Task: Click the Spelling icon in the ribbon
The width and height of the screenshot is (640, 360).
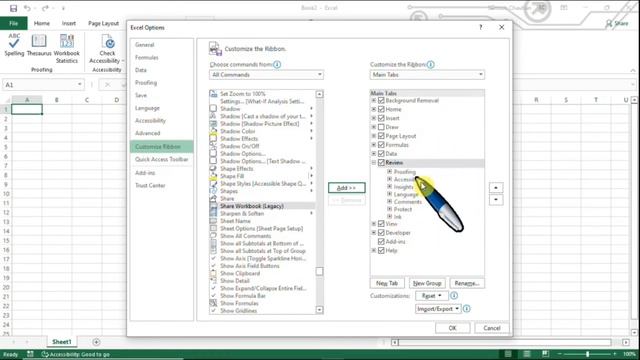Action: (14, 41)
